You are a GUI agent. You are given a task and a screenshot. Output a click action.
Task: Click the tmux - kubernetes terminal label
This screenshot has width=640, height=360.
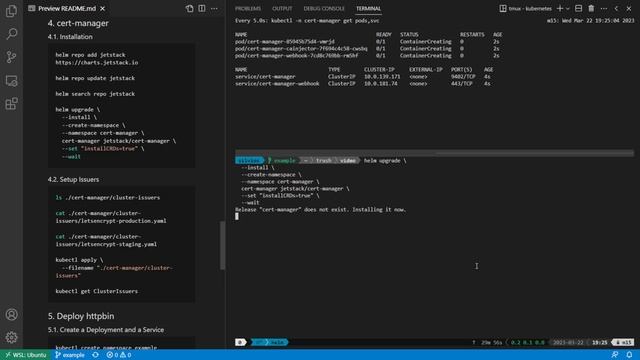(x=525, y=9)
